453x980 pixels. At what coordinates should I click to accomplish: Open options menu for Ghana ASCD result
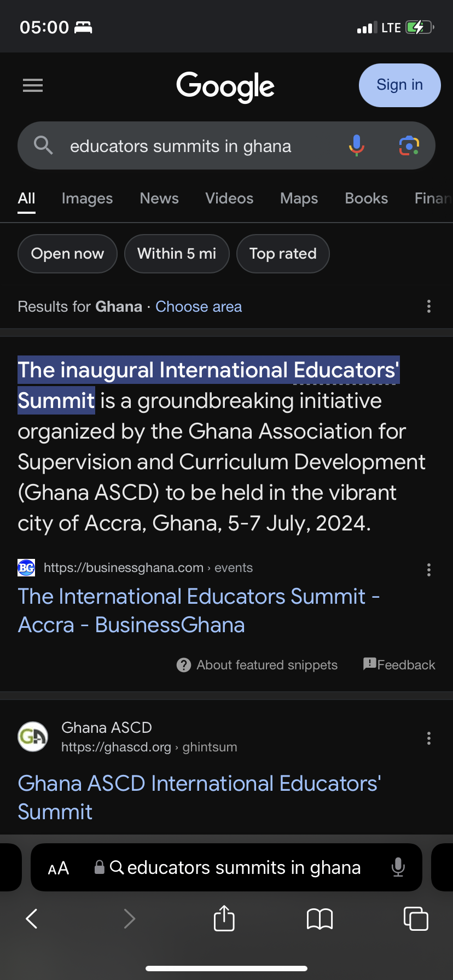click(x=429, y=738)
